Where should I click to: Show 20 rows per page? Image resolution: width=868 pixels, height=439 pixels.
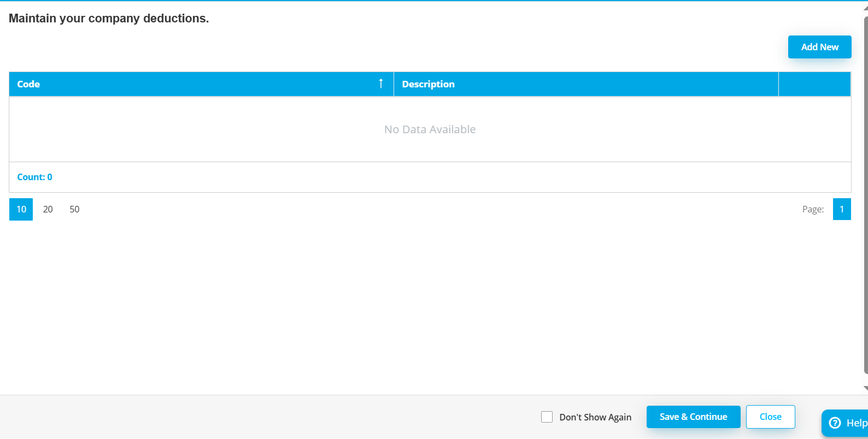pos(48,209)
